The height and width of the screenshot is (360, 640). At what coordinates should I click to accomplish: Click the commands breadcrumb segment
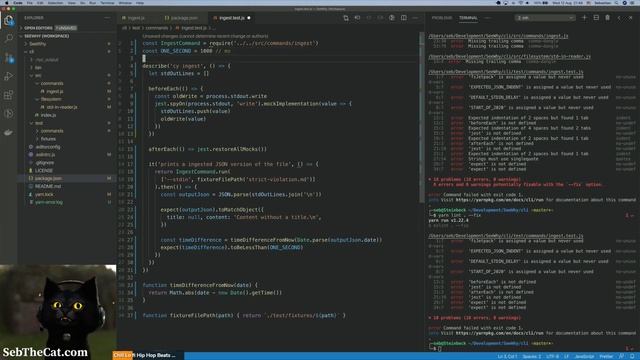tap(157, 28)
